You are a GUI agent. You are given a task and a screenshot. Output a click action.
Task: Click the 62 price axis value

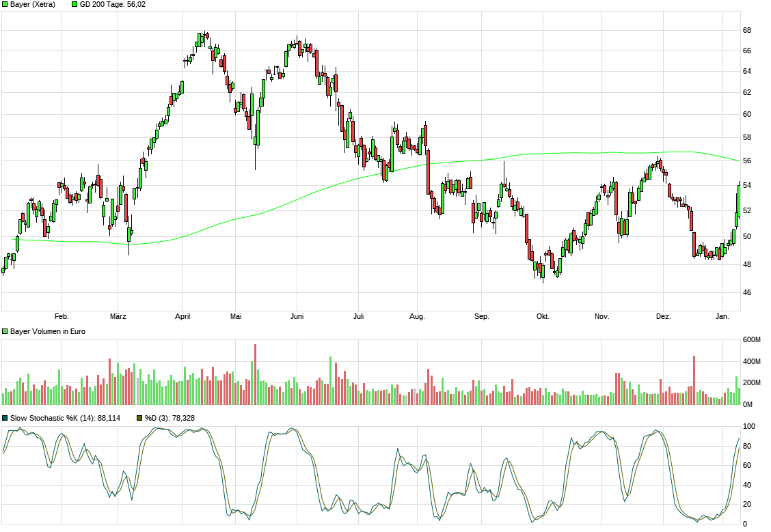pyautogui.click(x=747, y=92)
